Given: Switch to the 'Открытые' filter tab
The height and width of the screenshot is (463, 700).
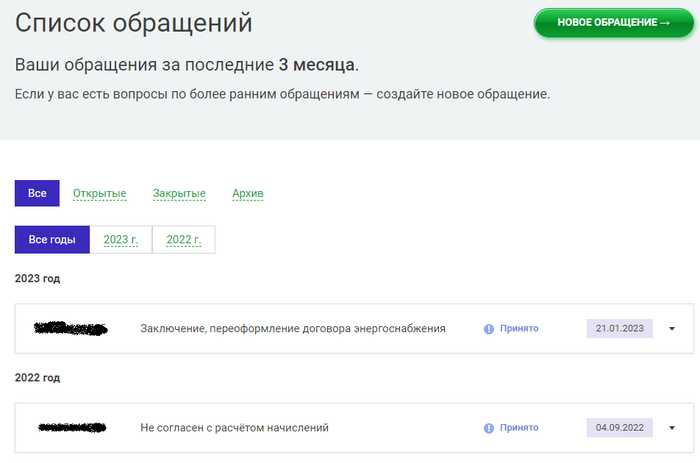Looking at the screenshot, I should (99, 193).
